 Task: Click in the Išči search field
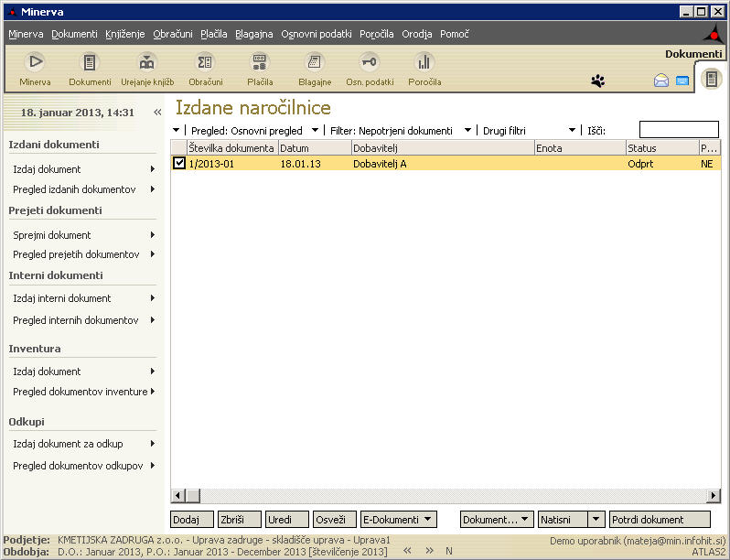[679, 129]
